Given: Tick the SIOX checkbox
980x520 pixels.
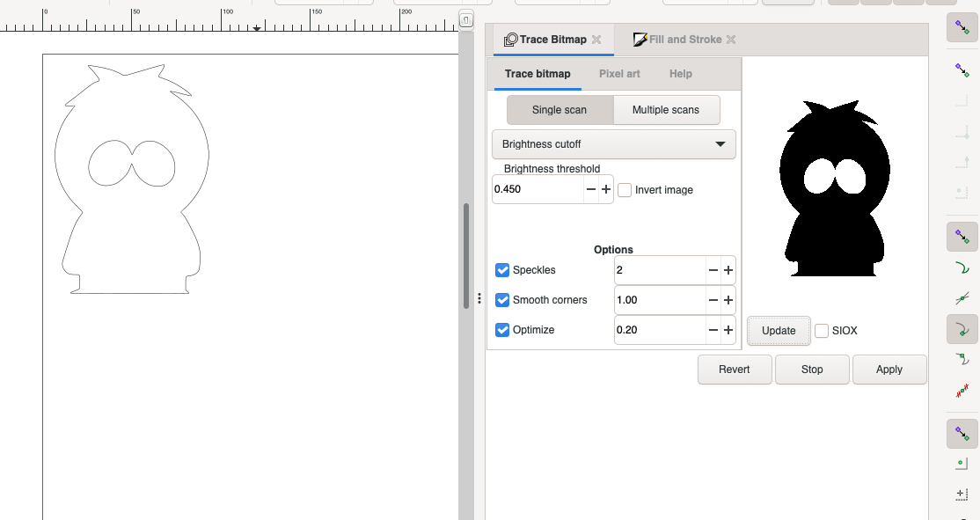Looking at the screenshot, I should (822, 331).
